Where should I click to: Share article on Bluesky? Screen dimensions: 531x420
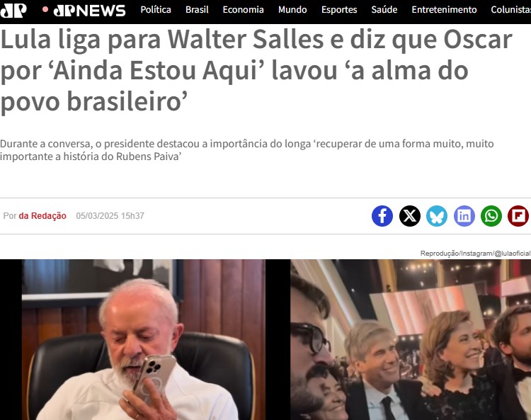tap(437, 216)
